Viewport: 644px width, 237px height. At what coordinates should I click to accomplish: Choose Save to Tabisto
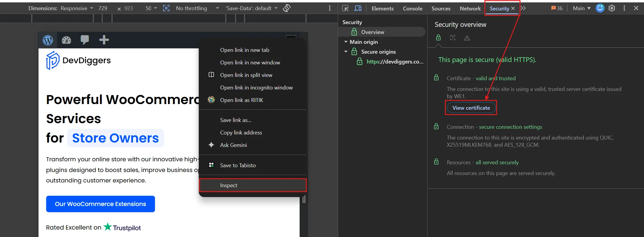[x=252, y=165]
